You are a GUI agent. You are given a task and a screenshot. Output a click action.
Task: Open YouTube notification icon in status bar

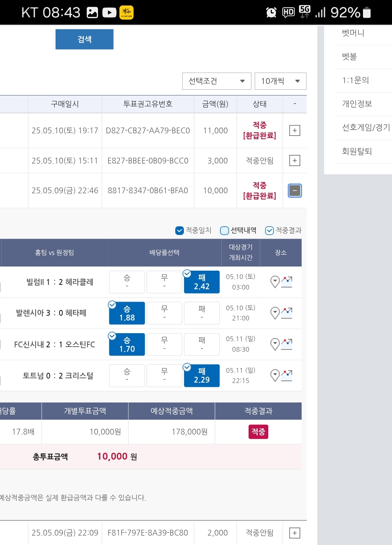click(x=109, y=13)
